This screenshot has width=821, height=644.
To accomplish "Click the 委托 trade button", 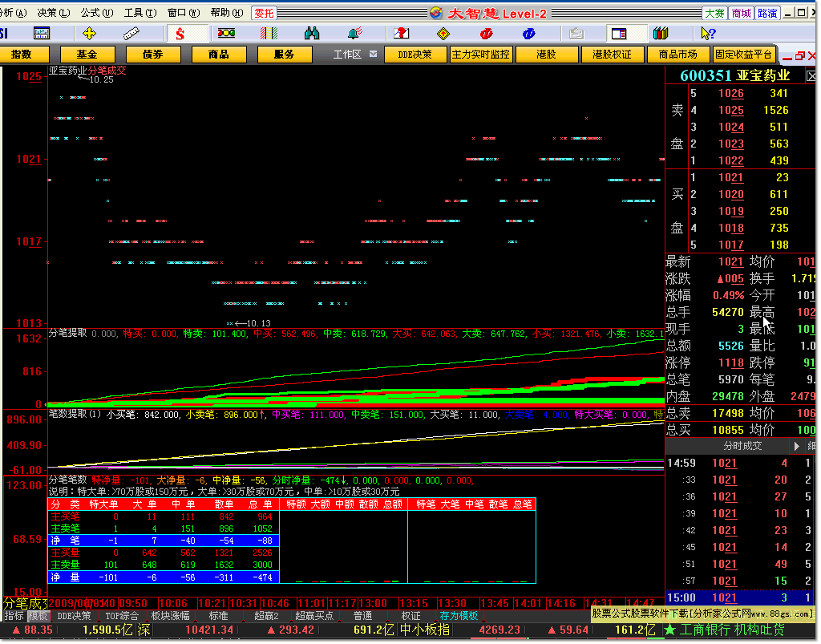I will (x=265, y=13).
